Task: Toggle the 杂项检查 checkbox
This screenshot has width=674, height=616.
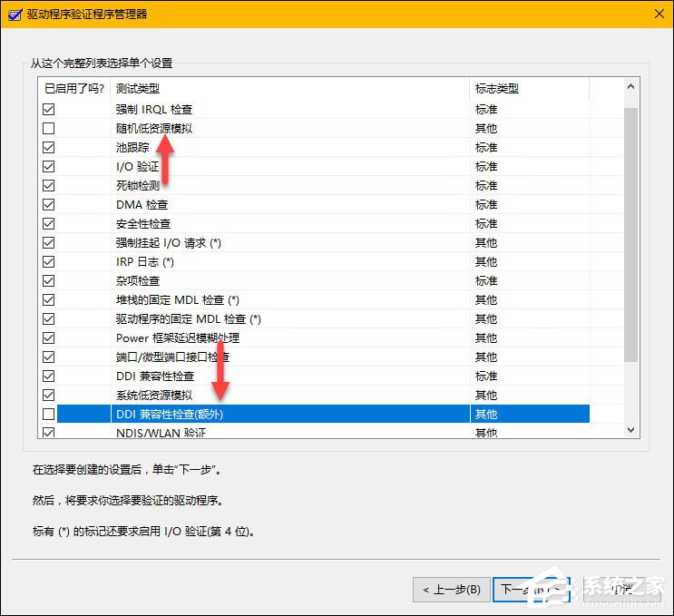Action: pos(49,280)
